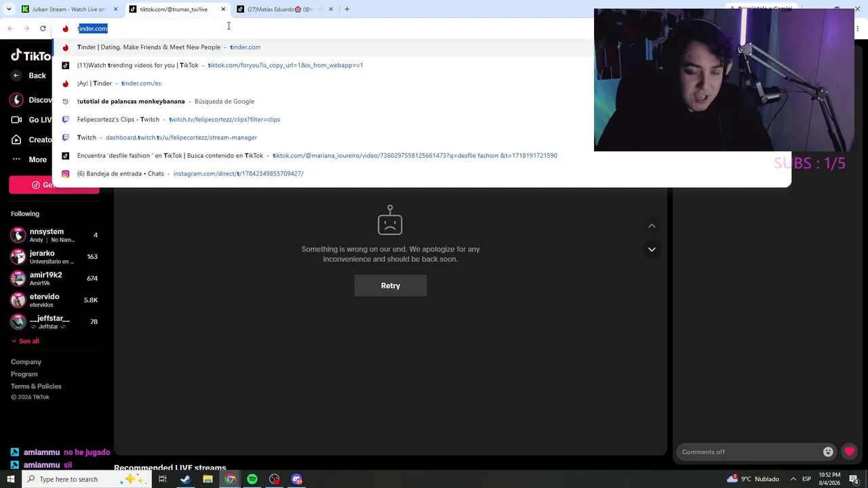Click the jerarko avatar thumbnail
This screenshot has height=488, width=868.
point(18,257)
